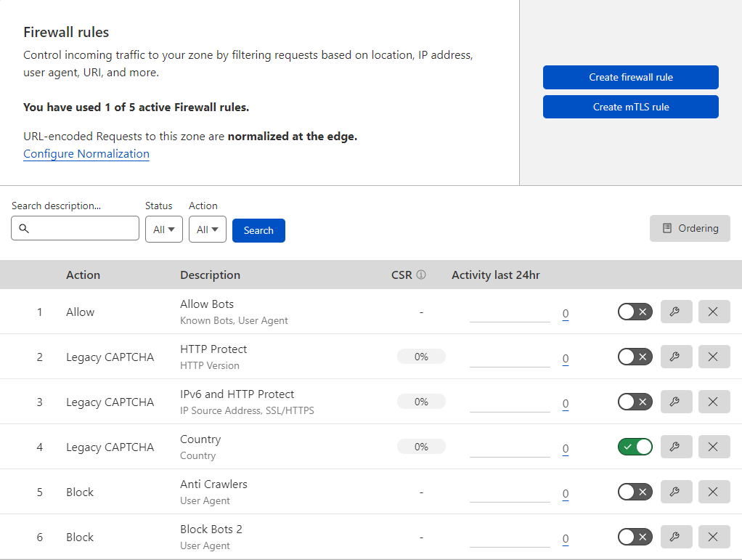Open the Configure Normalization link
The width and height of the screenshot is (742, 560).
(x=86, y=154)
